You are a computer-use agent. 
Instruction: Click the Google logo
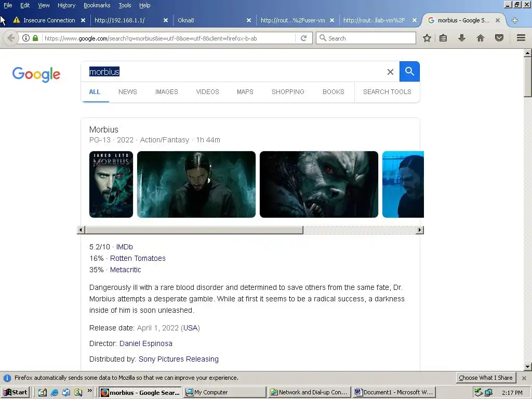(36, 74)
